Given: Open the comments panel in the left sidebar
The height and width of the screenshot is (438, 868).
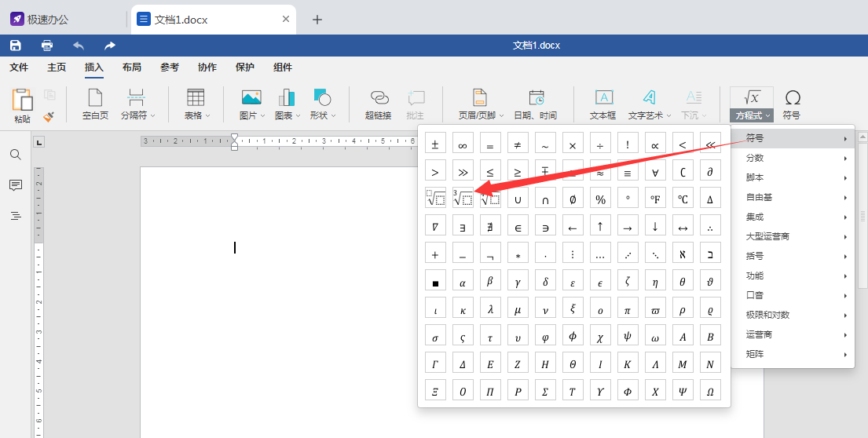Looking at the screenshot, I should tap(16, 185).
